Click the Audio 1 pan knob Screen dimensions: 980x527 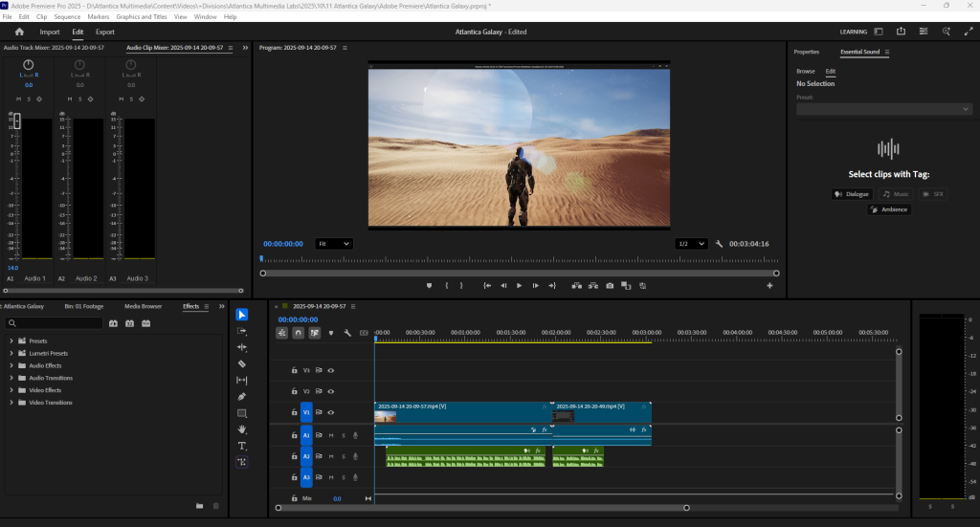coord(28,64)
